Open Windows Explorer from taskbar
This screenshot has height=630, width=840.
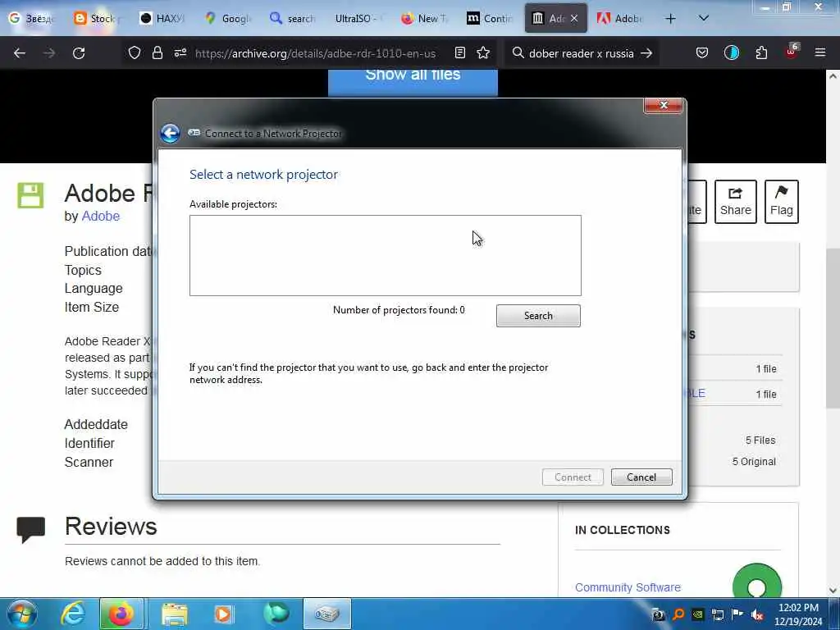pos(175,614)
